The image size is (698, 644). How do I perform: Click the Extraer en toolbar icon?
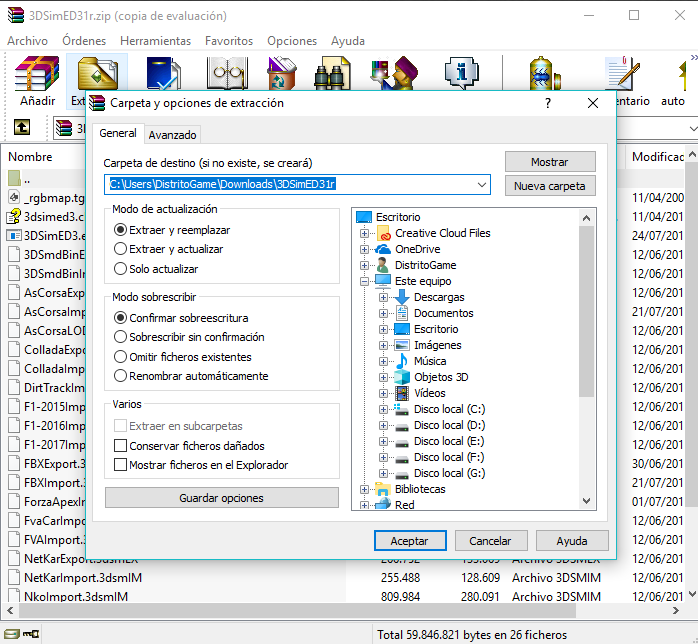[97, 73]
